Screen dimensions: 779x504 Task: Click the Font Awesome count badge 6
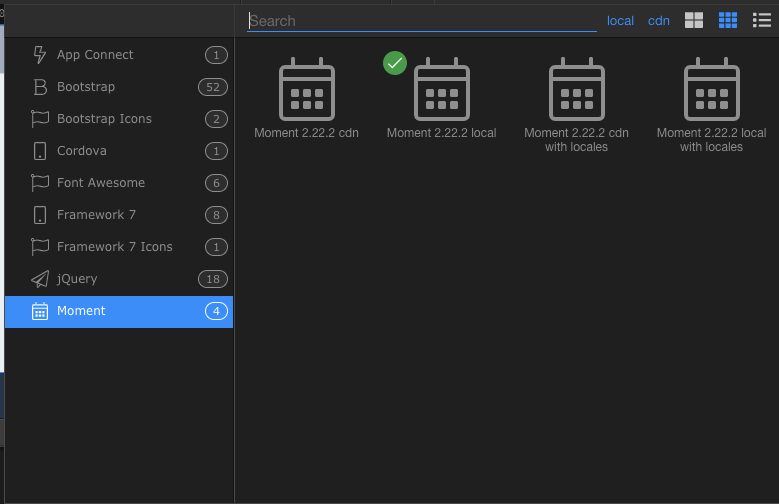coord(216,183)
